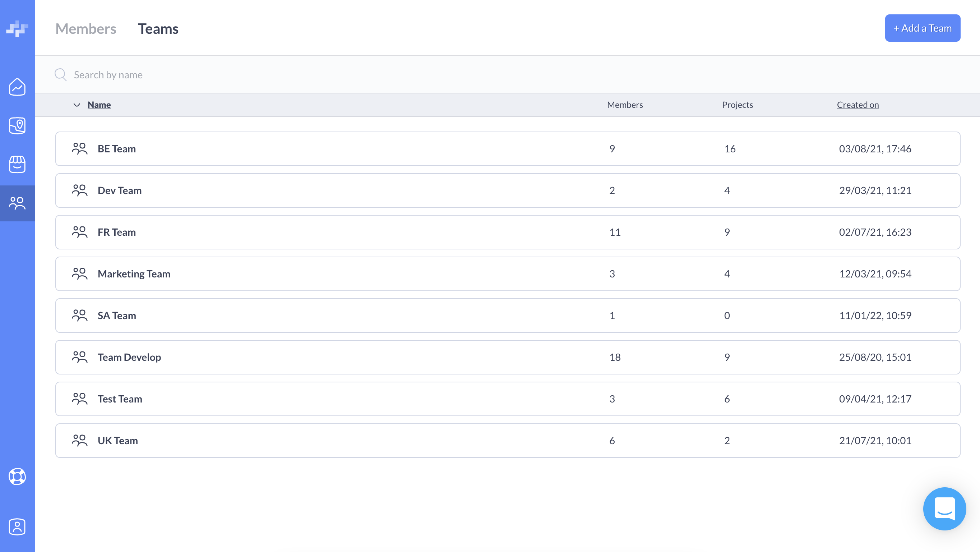Image resolution: width=980 pixels, height=552 pixels.
Task: Open the store sidebar icon
Action: click(17, 165)
